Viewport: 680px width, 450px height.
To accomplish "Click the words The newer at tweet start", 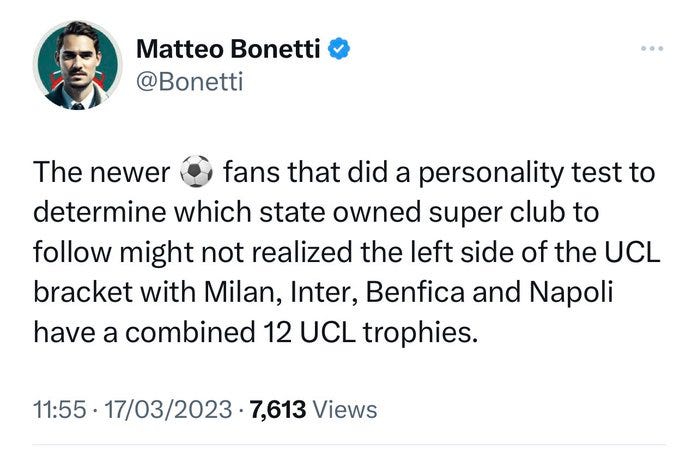I will [102, 172].
